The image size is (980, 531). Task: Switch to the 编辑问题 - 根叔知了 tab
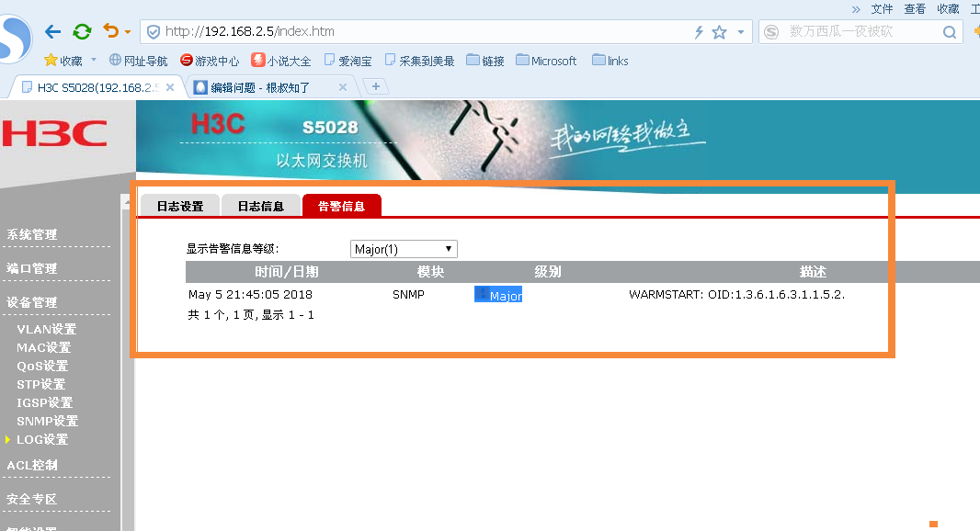click(259, 87)
